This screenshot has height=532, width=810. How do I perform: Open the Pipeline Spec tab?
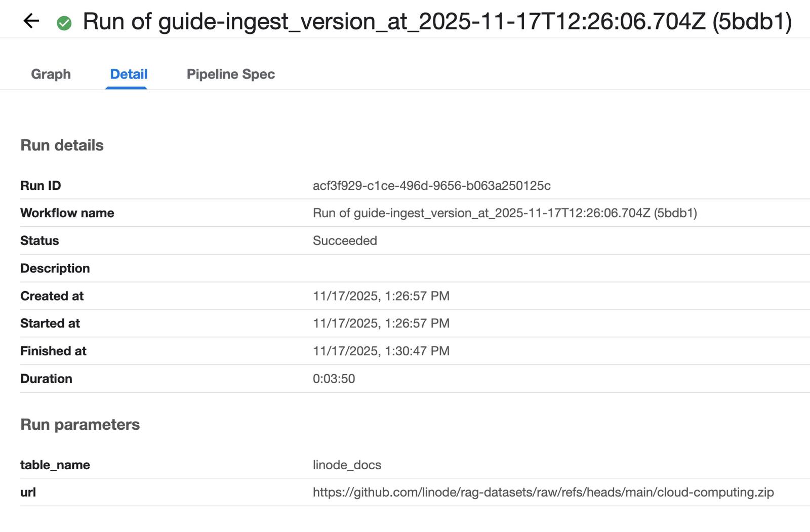coord(230,74)
